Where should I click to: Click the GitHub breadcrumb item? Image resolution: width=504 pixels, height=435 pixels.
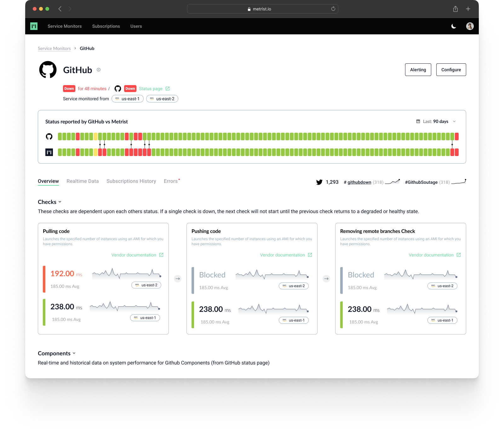click(x=87, y=49)
